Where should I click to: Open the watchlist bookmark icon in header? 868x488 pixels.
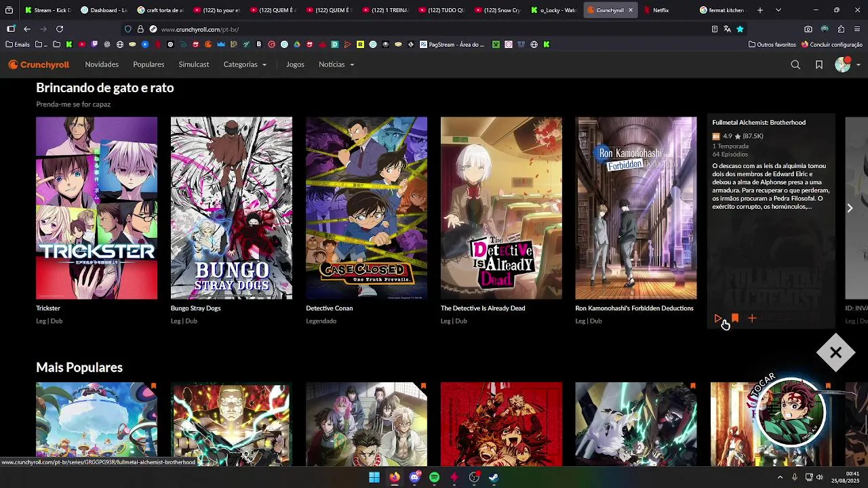pos(819,64)
